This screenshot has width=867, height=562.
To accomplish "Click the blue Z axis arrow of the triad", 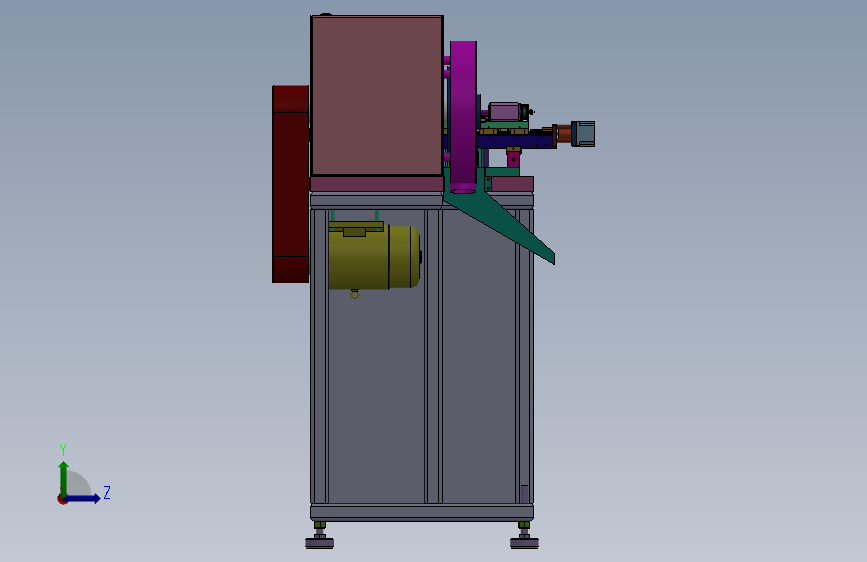I will coord(83,498).
